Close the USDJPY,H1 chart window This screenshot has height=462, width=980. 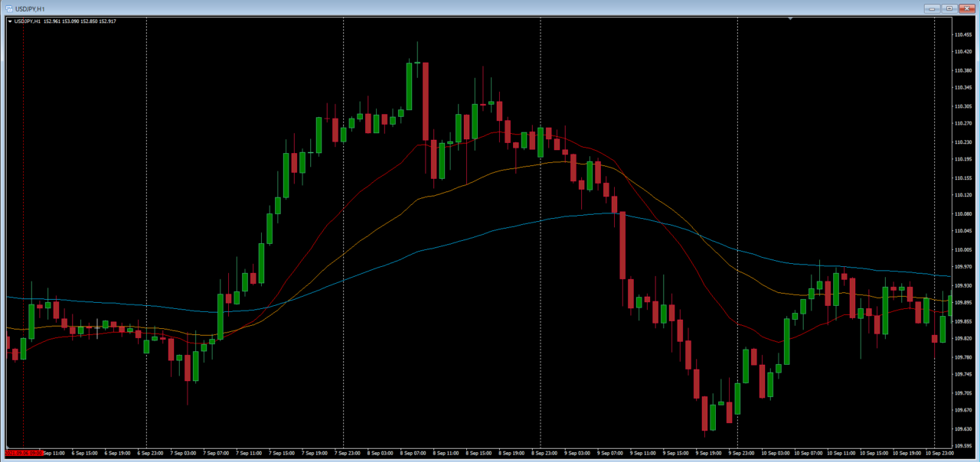[x=967, y=8]
